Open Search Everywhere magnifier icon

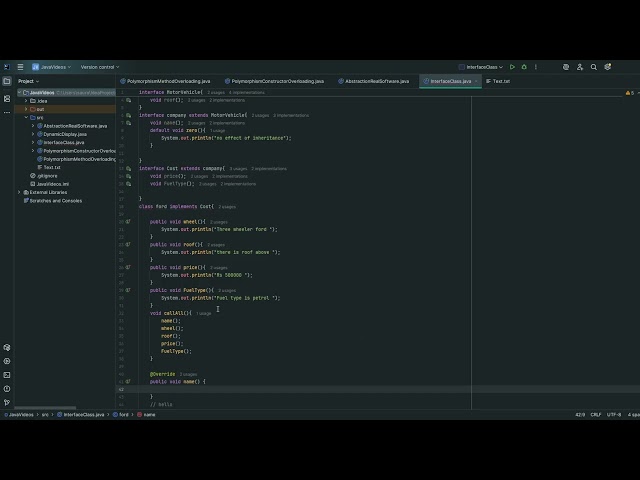pyautogui.click(x=593, y=67)
